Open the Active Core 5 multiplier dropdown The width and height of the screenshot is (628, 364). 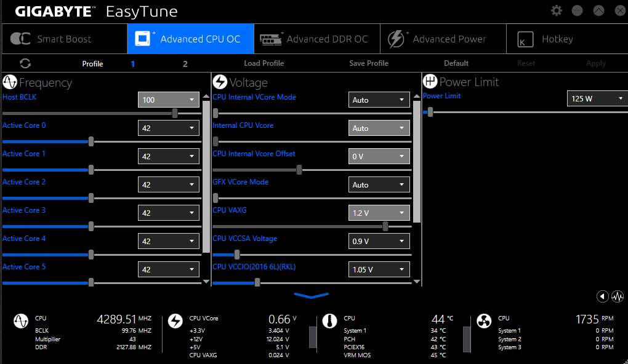click(168, 269)
